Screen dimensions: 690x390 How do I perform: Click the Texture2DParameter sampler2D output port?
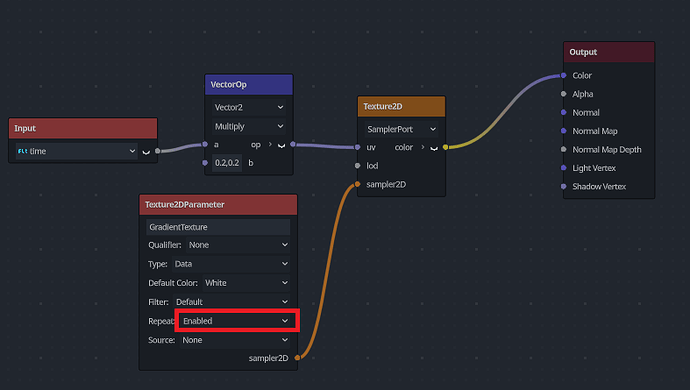tap(297, 357)
